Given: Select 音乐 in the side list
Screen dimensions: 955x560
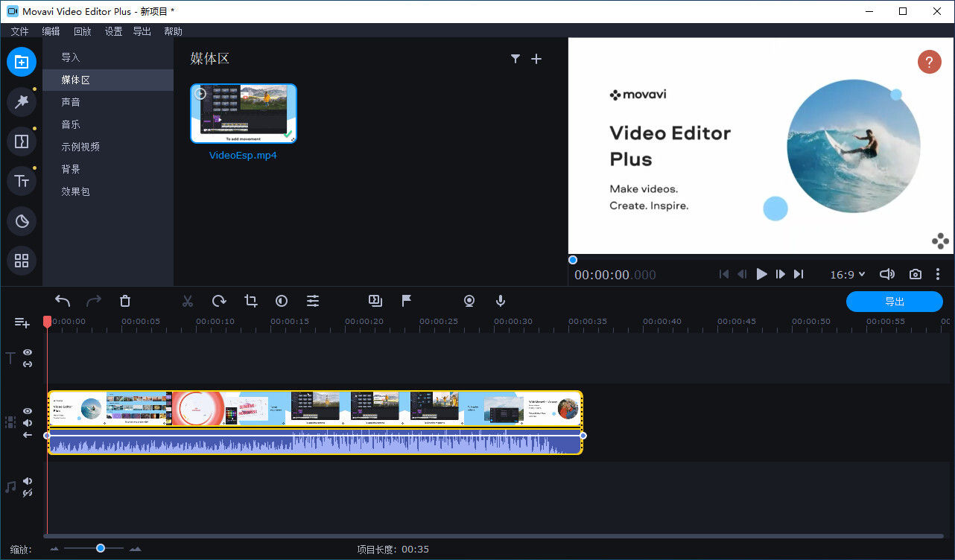Looking at the screenshot, I should pyautogui.click(x=108, y=124).
